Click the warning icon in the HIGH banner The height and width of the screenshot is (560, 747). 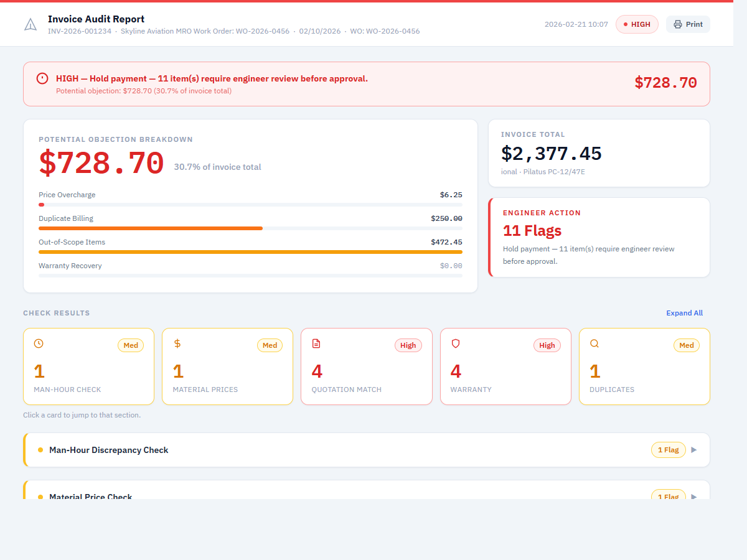coord(42,78)
